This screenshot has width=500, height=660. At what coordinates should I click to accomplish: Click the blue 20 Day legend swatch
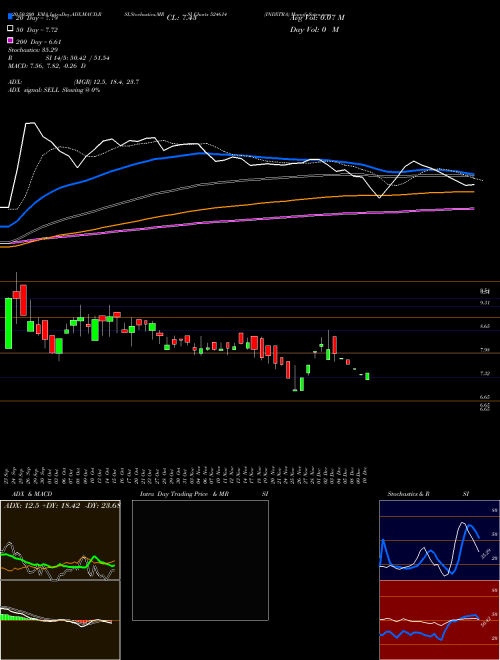10,17
